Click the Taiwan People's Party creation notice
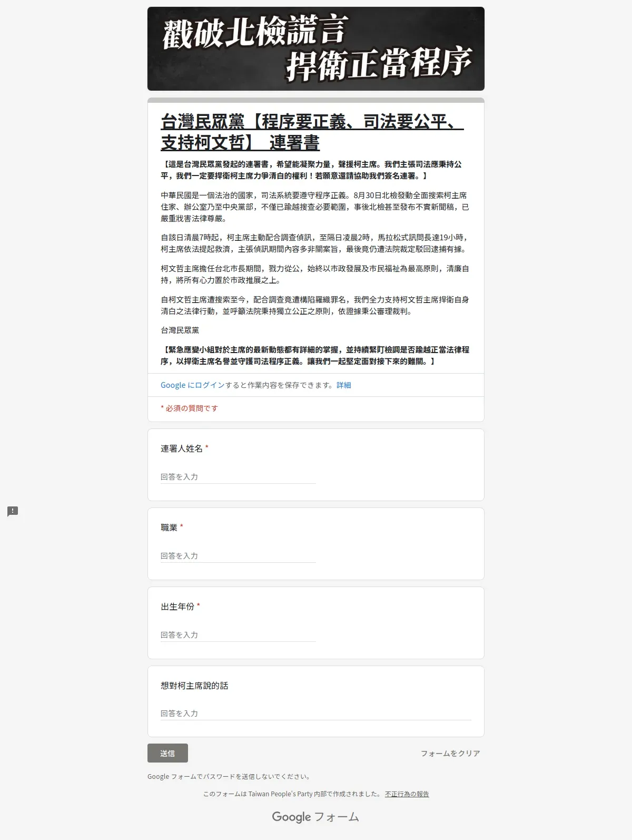Viewport: 632px width, 840px height. (x=292, y=794)
